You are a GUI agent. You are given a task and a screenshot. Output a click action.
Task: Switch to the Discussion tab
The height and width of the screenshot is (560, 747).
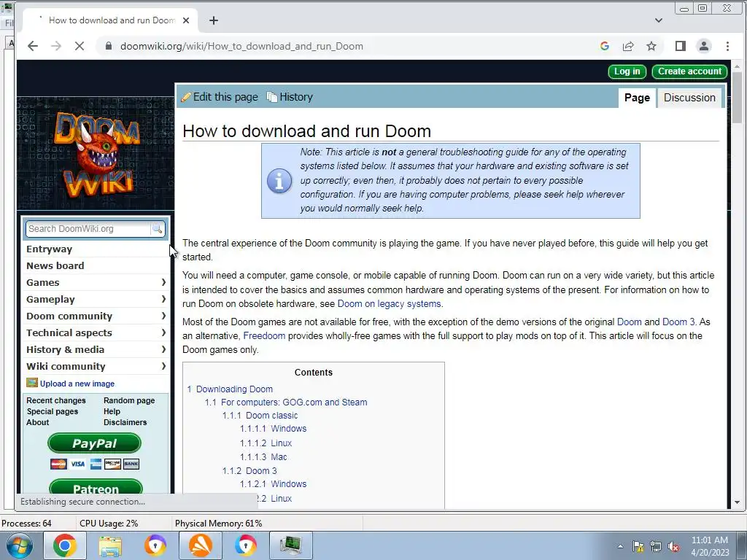689,98
